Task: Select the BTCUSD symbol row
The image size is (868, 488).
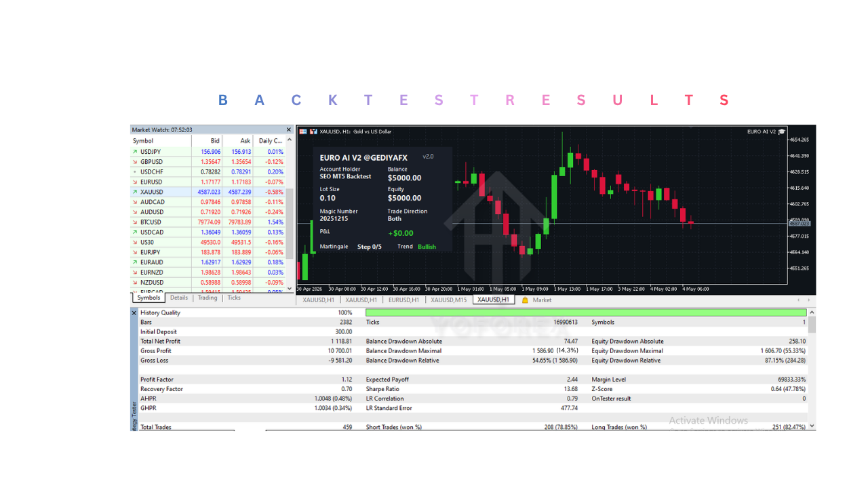Action: pyautogui.click(x=208, y=222)
